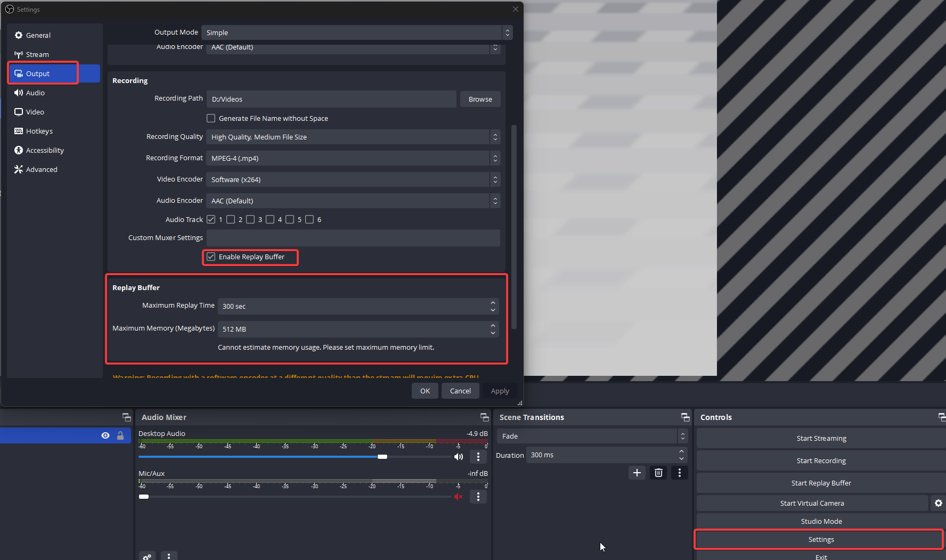Open Desktop Audio three-dot options menu
The height and width of the screenshot is (560, 946).
tap(478, 457)
